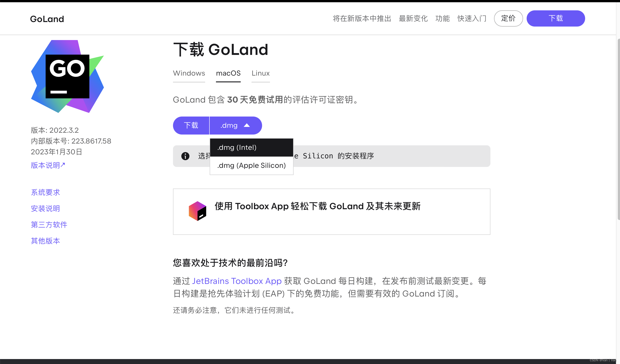
Task: Click the 还请务必注意，它们未进行任何测试。 note
Action: (x=234, y=310)
